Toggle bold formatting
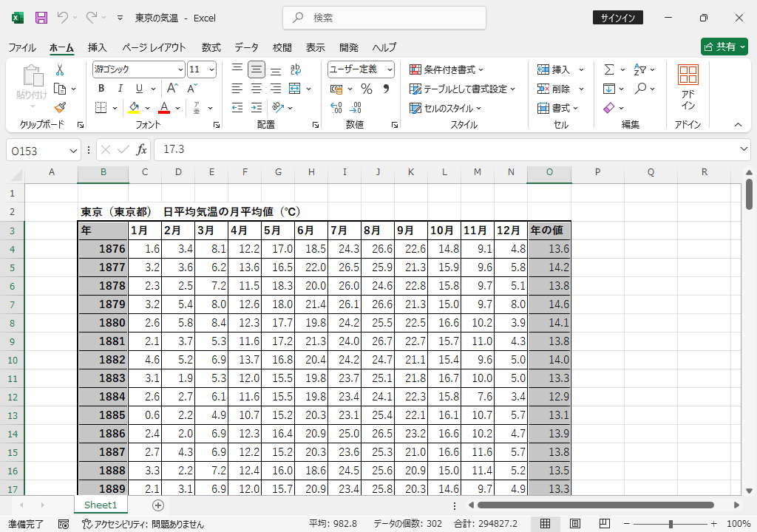This screenshot has width=757, height=532. (x=101, y=89)
